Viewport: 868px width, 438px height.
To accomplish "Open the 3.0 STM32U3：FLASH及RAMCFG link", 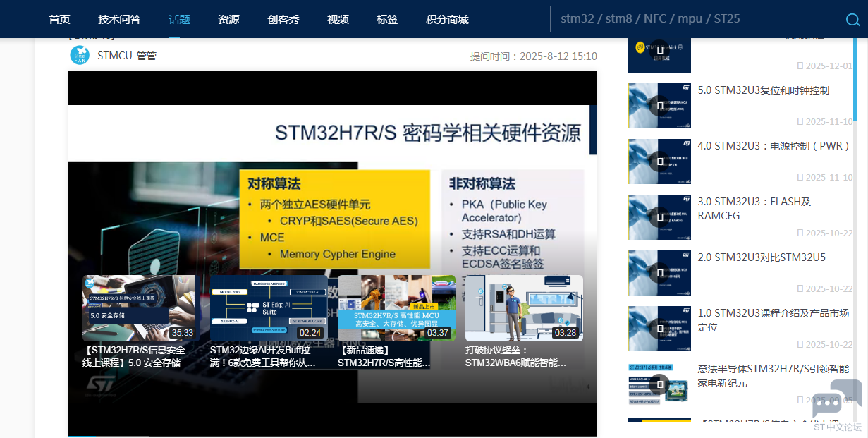I will tap(754, 209).
